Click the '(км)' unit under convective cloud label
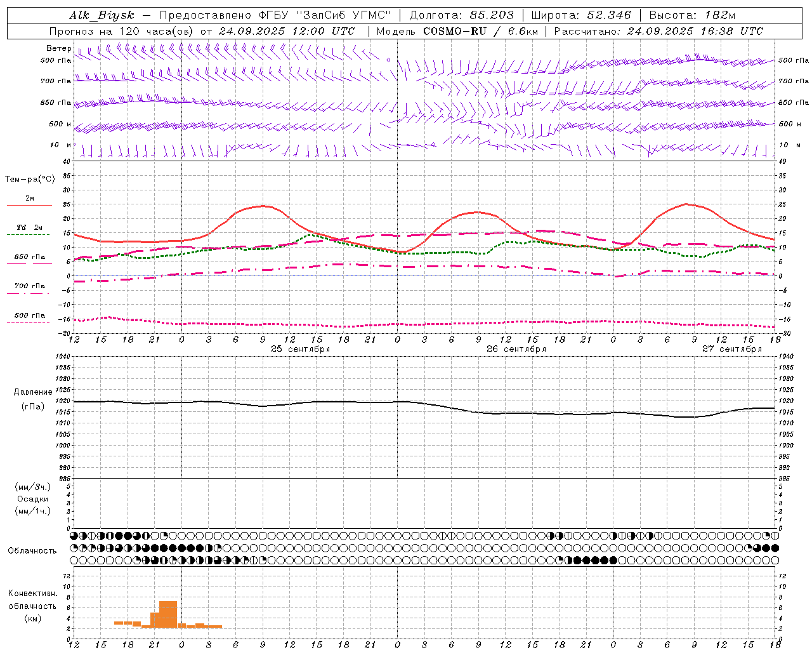Image resolution: width=812 pixels, height=650 pixels. point(32,618)
